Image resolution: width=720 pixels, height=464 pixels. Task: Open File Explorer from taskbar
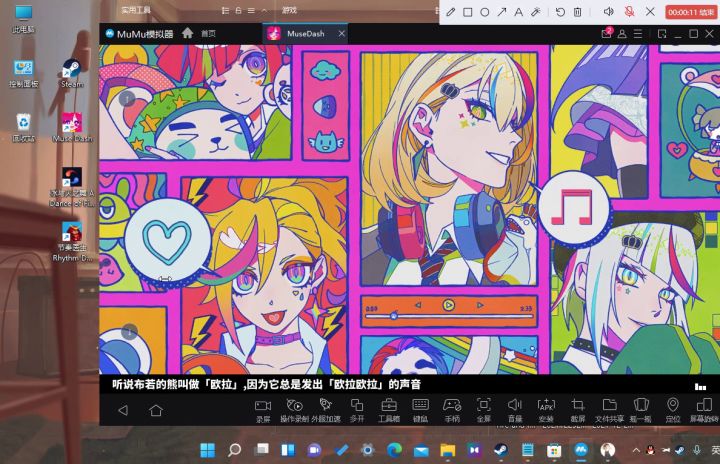pyautogui.click(x=448, y=450)
